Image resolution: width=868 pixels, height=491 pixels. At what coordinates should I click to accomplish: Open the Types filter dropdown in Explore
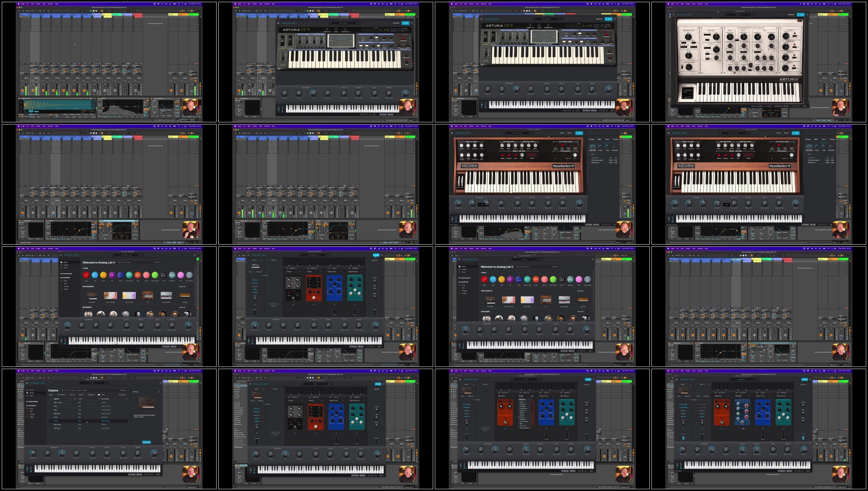[52, 395]
